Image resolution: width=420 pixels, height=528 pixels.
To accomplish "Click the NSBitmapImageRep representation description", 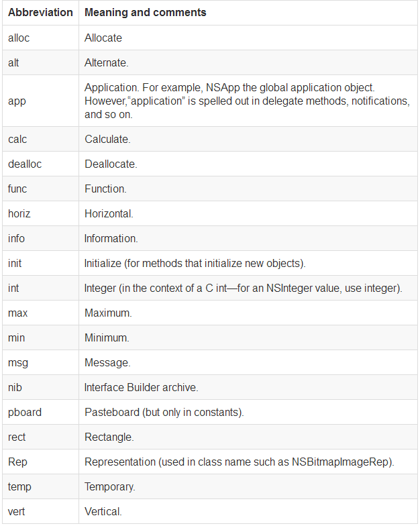I will (x=240, y=462).
